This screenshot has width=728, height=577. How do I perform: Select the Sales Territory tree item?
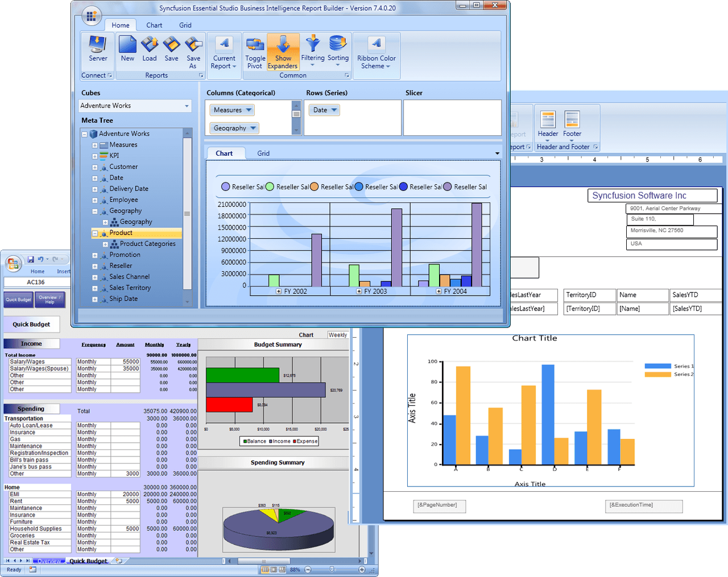(x=130, y=288)
